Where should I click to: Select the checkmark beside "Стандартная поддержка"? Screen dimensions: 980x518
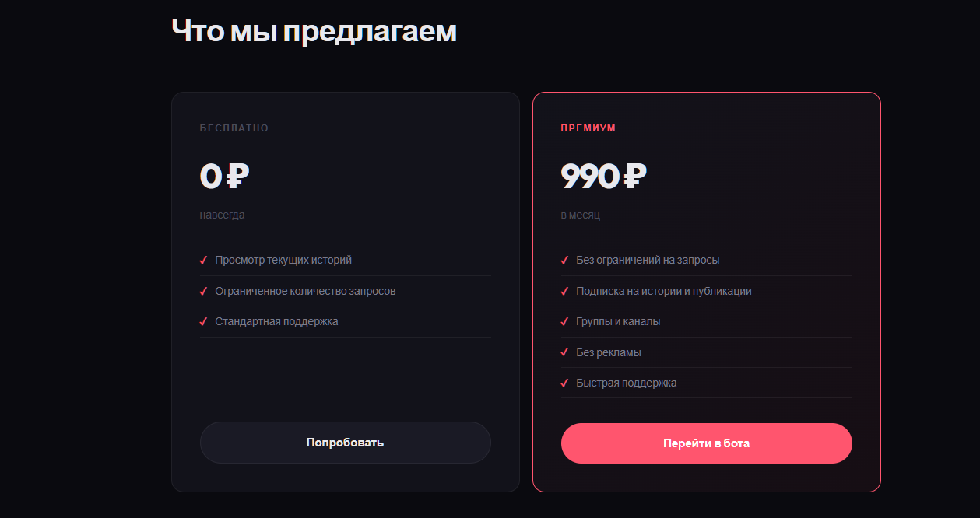pyautogui.click(x=203, y=321)
